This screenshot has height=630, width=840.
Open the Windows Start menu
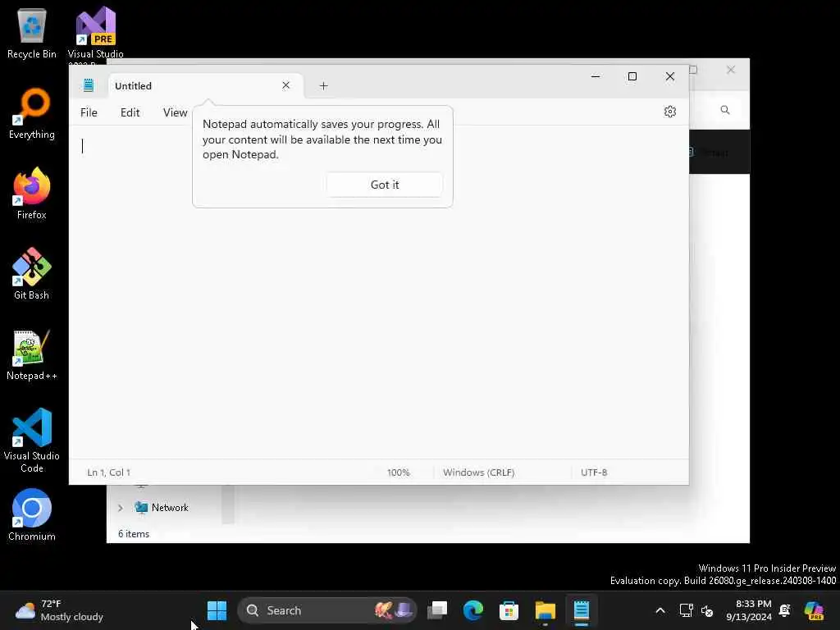pos(217,610)
